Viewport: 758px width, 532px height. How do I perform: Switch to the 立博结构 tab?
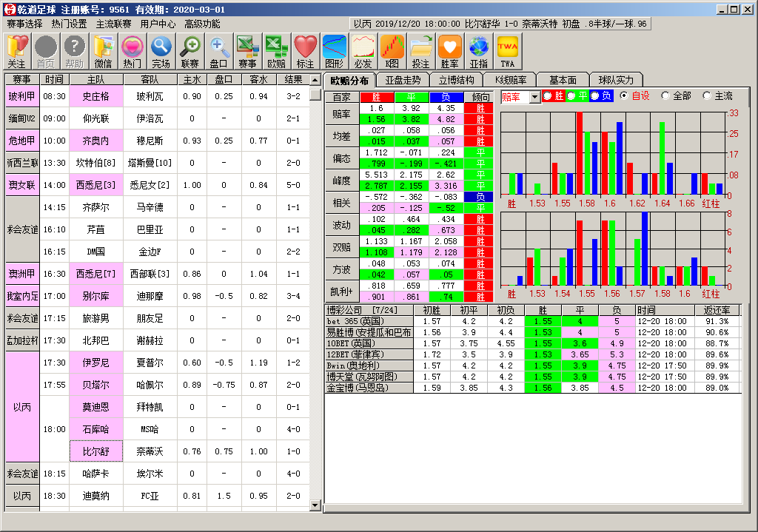coord(456,80)
